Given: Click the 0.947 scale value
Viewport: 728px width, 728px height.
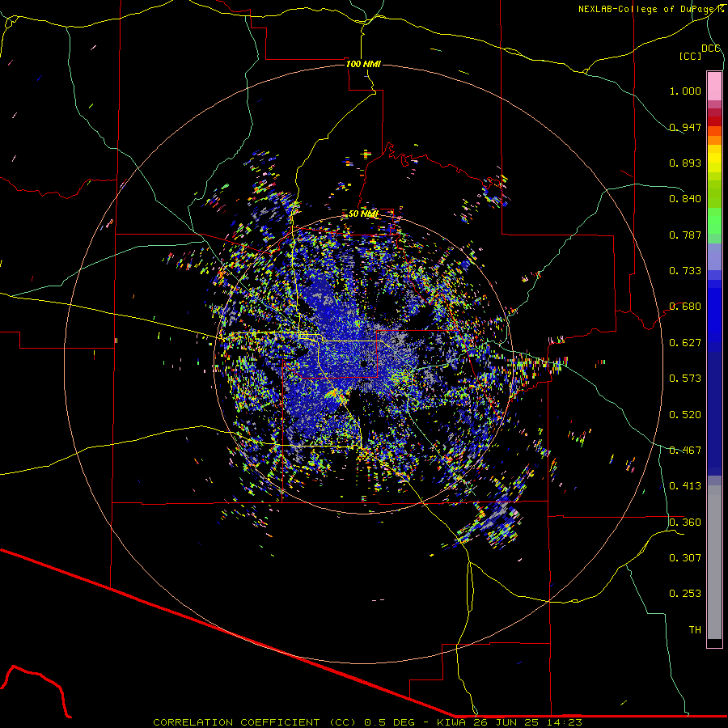Looking at the screenshot, I should coord(685,127).
